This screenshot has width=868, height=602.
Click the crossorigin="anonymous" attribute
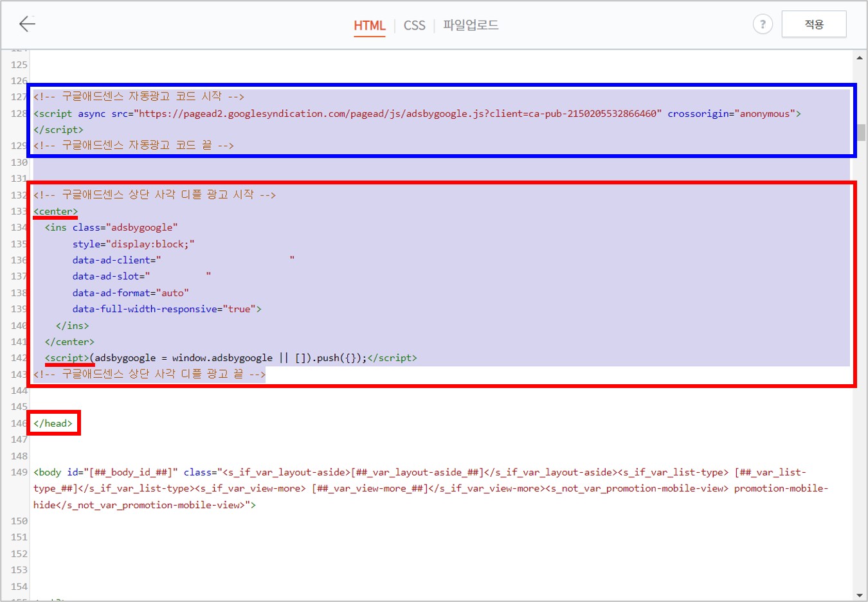[731, 114]
